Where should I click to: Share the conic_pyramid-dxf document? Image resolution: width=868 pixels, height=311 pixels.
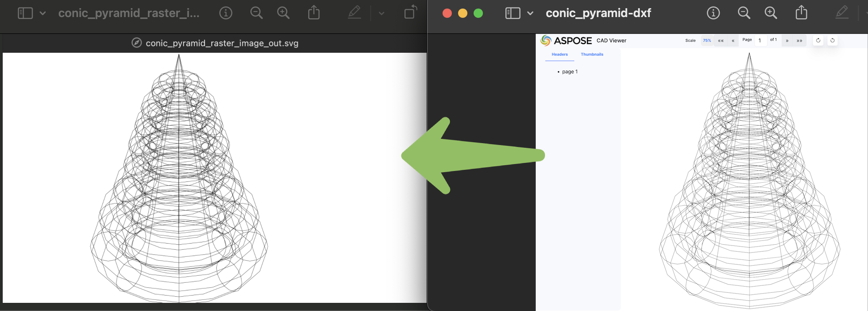[801, 13]
